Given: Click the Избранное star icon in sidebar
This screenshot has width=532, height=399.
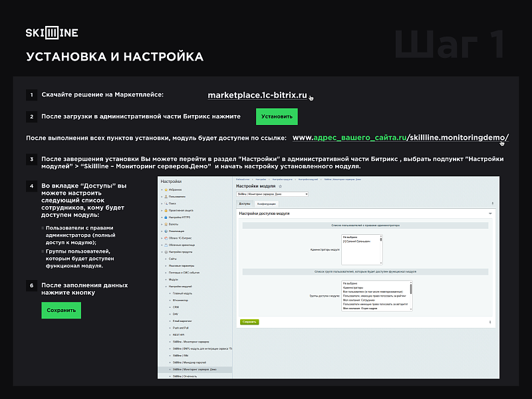Looking at the screenshot, I should pos(166,190).
